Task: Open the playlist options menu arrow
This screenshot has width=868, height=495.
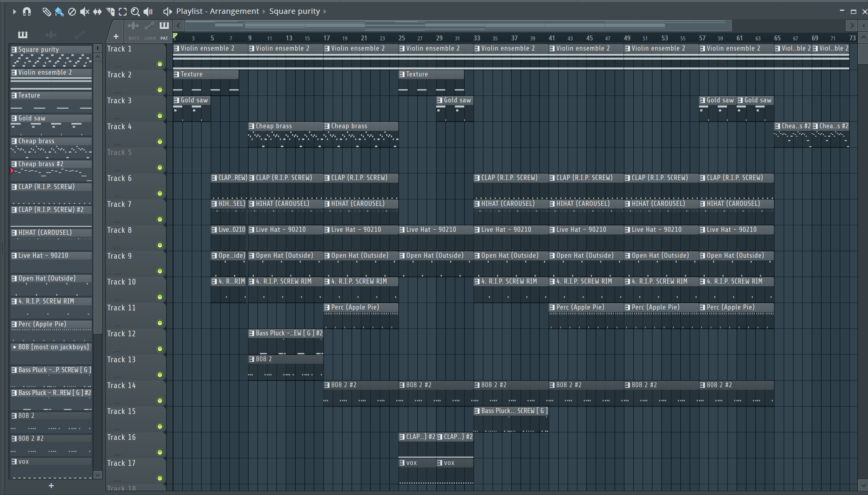Action: click(14, 11)
